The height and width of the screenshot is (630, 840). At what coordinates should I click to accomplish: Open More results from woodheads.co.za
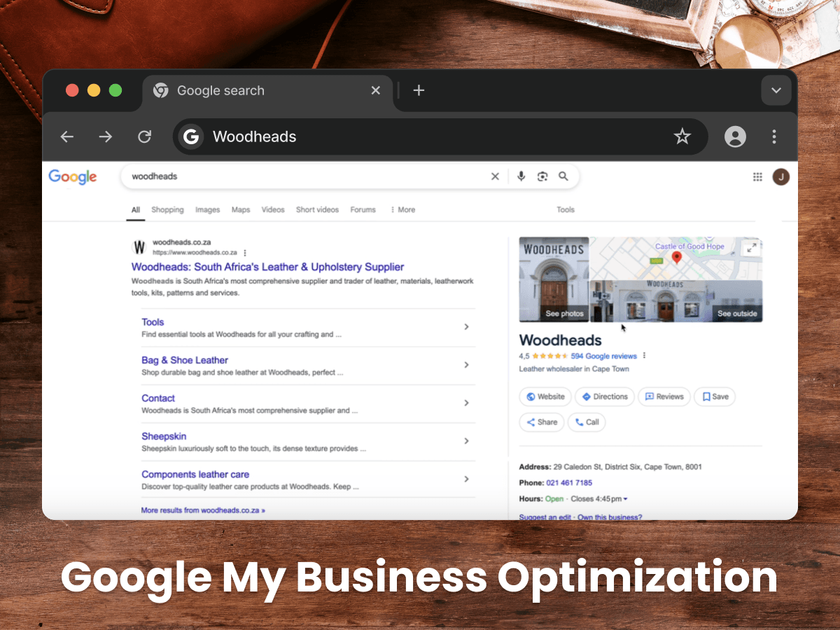[x=203, y=510]
